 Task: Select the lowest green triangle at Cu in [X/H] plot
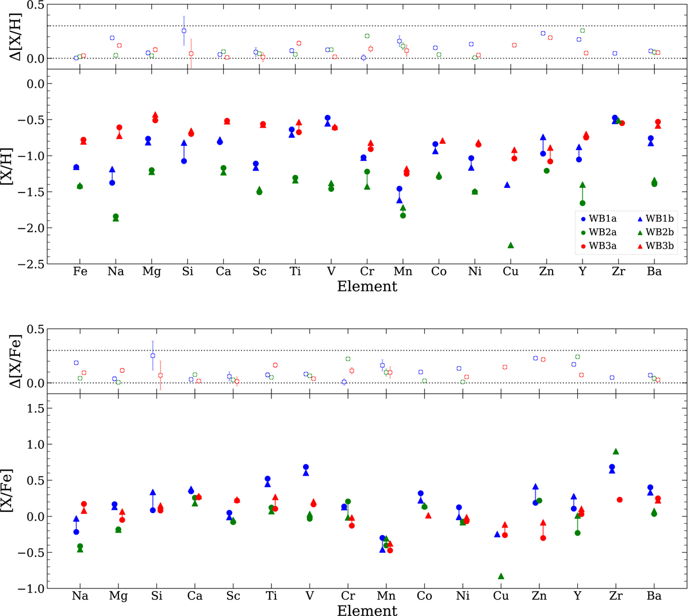point(511,245)
